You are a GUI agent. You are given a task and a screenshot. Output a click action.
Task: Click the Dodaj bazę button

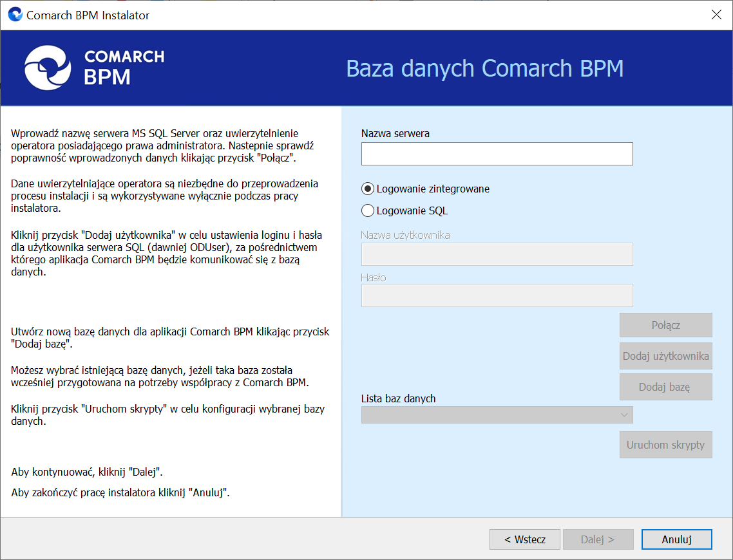coord(665,387)
